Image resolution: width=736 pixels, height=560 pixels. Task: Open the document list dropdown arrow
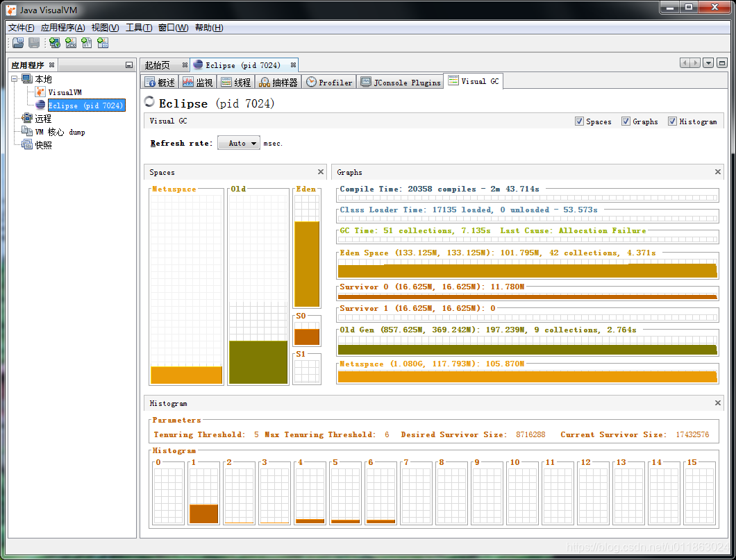708,63
